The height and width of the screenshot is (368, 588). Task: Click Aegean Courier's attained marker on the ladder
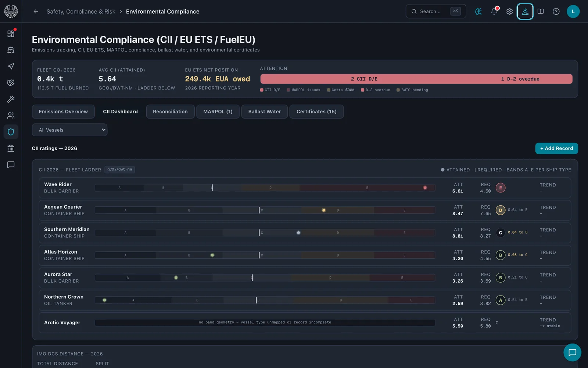pos(324,210)
